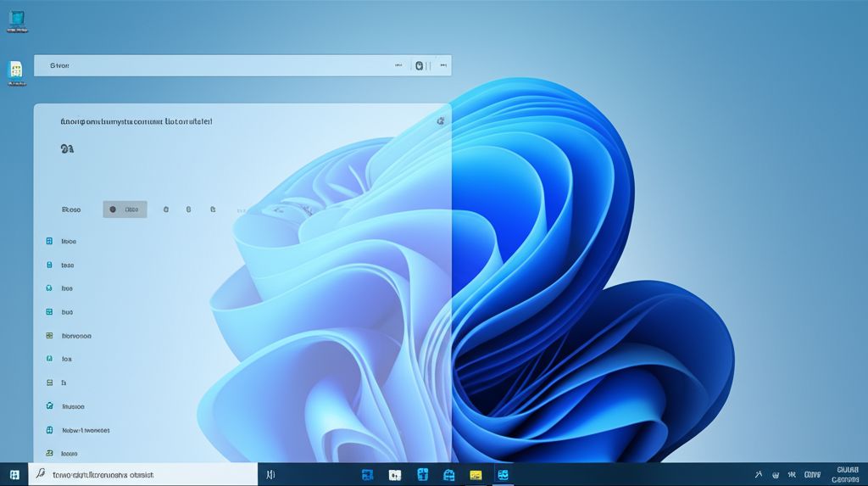
Task: Click the small icon at panel's top-right corner
Action: click(441, 120)
